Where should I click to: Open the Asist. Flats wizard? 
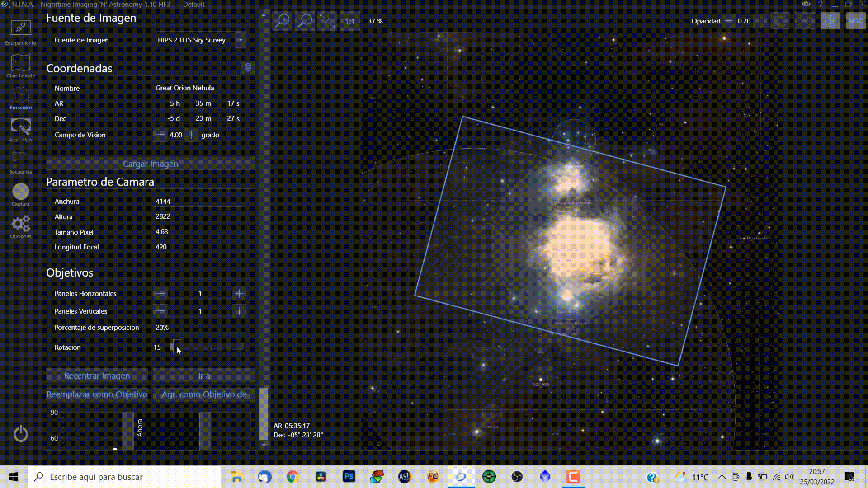20,130
